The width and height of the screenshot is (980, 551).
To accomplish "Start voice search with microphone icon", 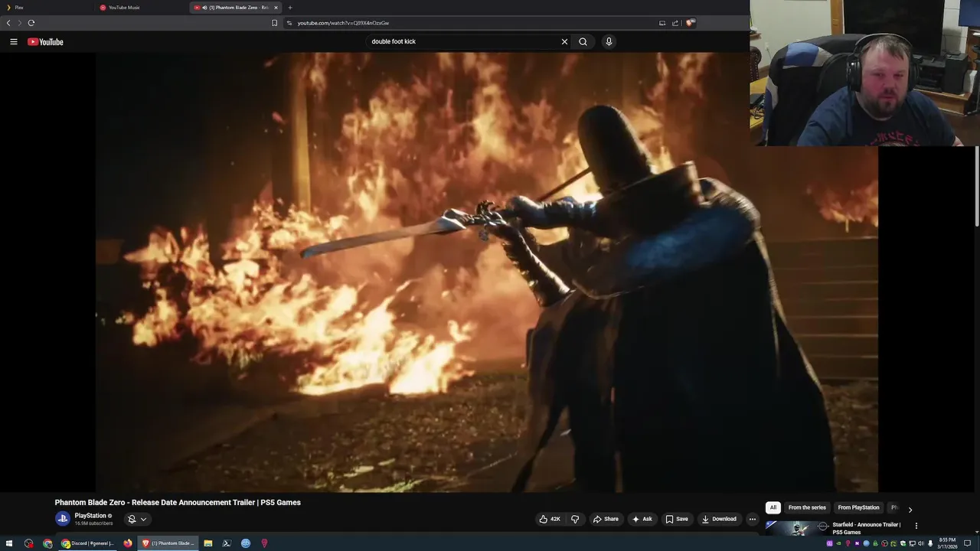I will (609, 42).
